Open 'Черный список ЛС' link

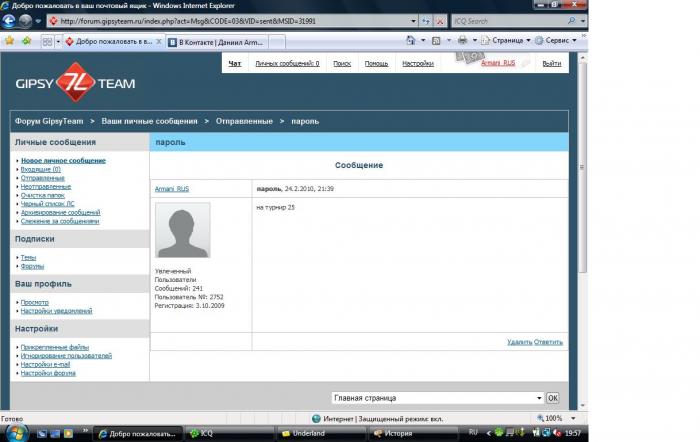(48, 204)
